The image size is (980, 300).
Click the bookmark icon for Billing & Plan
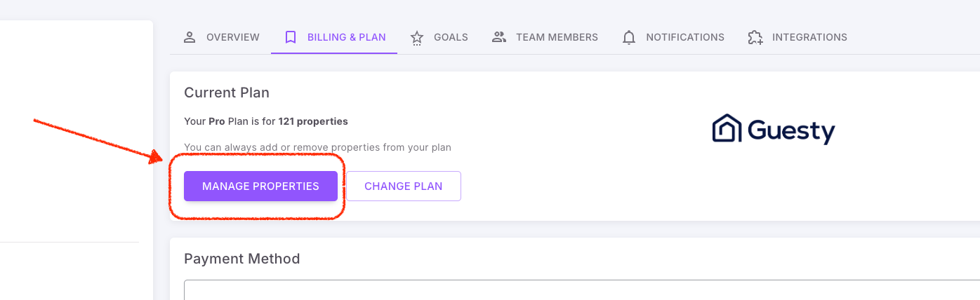tap(290, 37)
